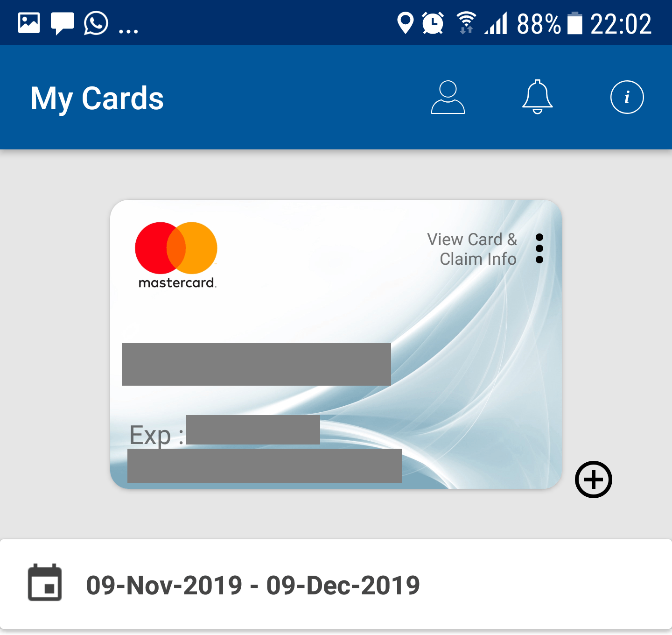Tap the Exp expiry label on card

[156, 435]
